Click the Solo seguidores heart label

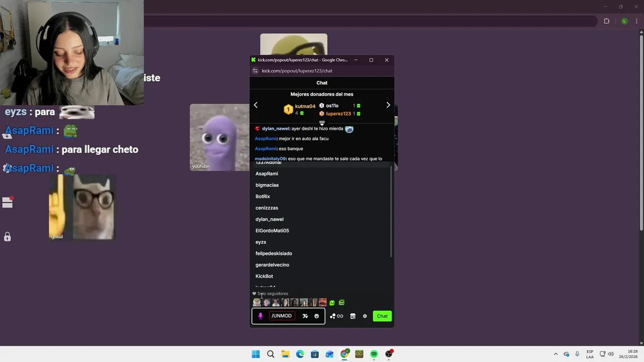coord(271,294)
